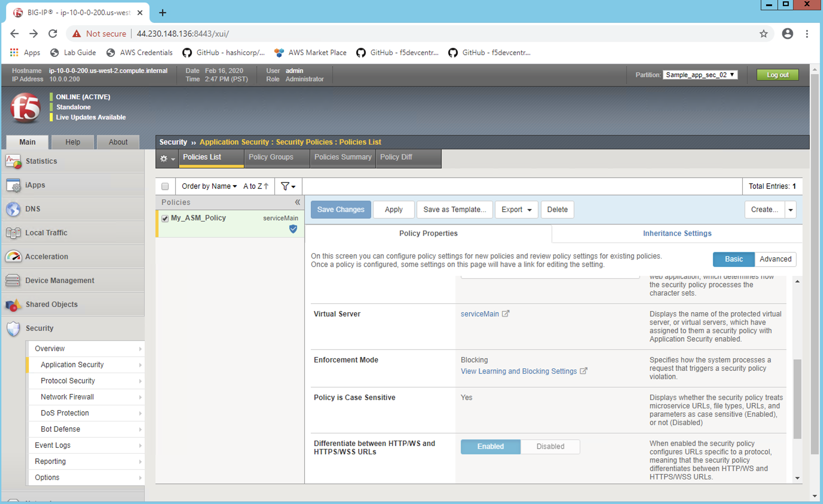Open the Learning and Blocking Settings external icon

click(x=583, y=371)
